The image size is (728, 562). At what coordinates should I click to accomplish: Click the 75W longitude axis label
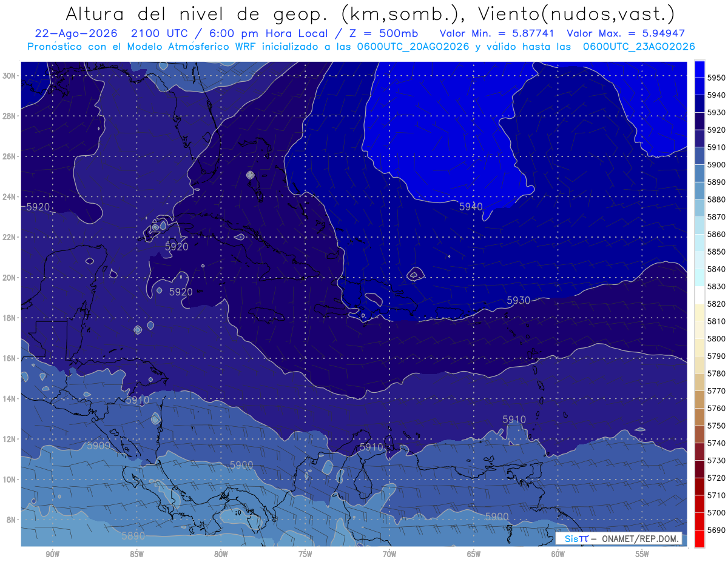tap(305, 554)
